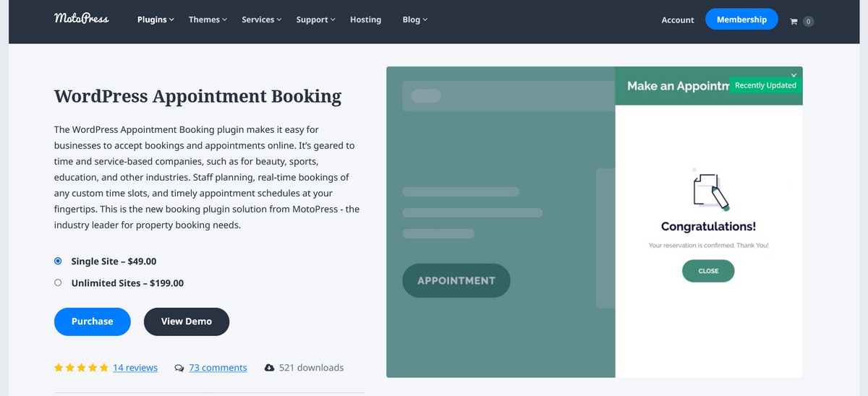Expand the Plugins dropdown menu
Screen dimensions: 868x396
click(x=156, y=20)
